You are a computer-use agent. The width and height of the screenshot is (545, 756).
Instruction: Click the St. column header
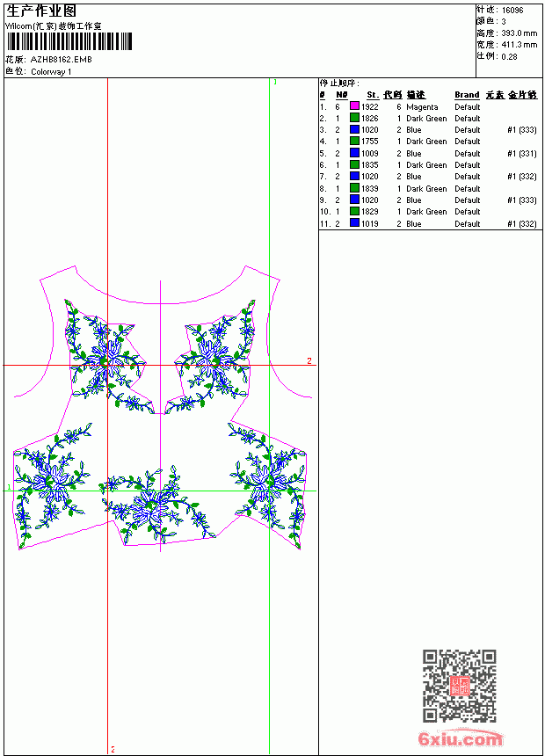[x=373, y=95]
